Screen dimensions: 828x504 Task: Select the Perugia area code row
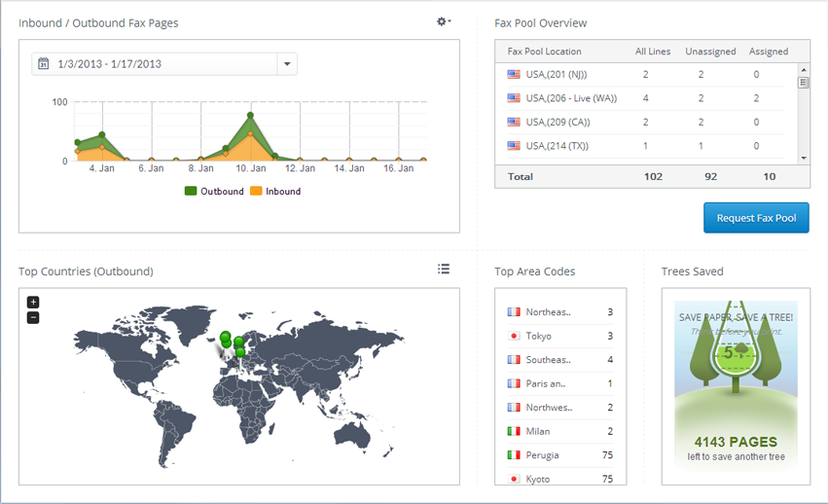560,455
